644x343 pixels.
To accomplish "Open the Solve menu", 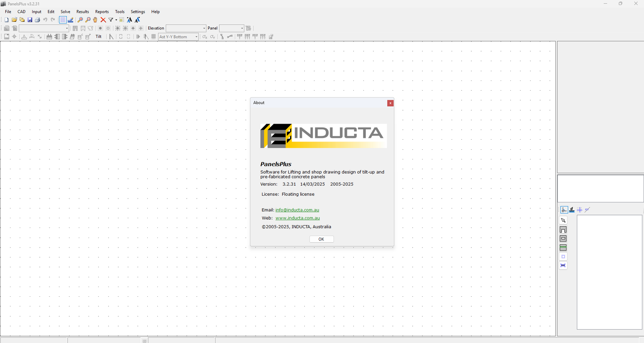I will coord(66,12).
